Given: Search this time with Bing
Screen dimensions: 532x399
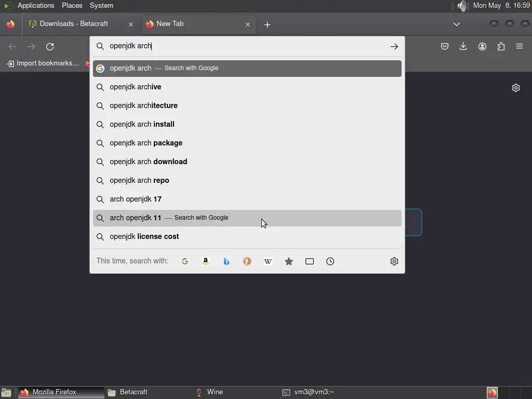Looking at the screenshot, I should (x=227, y=261).
